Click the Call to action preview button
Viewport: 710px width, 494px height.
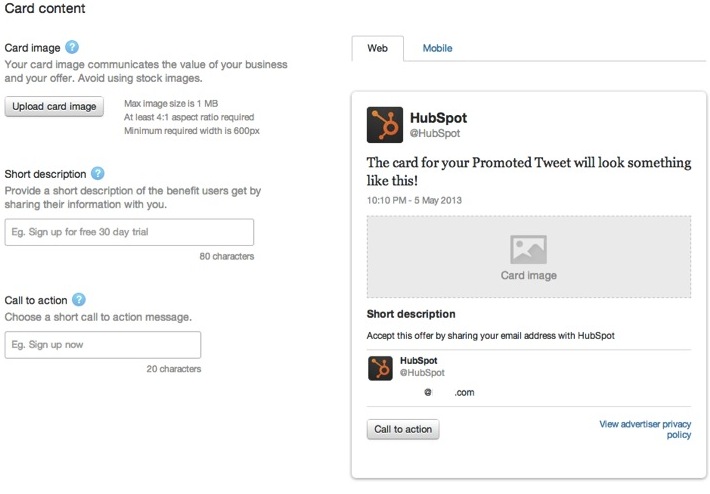click(403, 429)
